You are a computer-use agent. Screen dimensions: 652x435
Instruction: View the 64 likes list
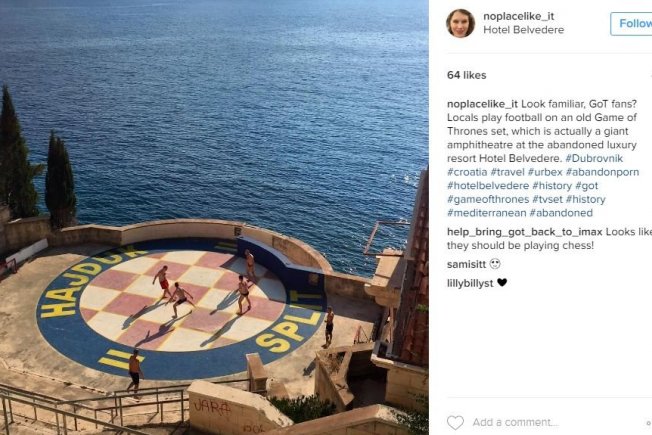point(467,75)
